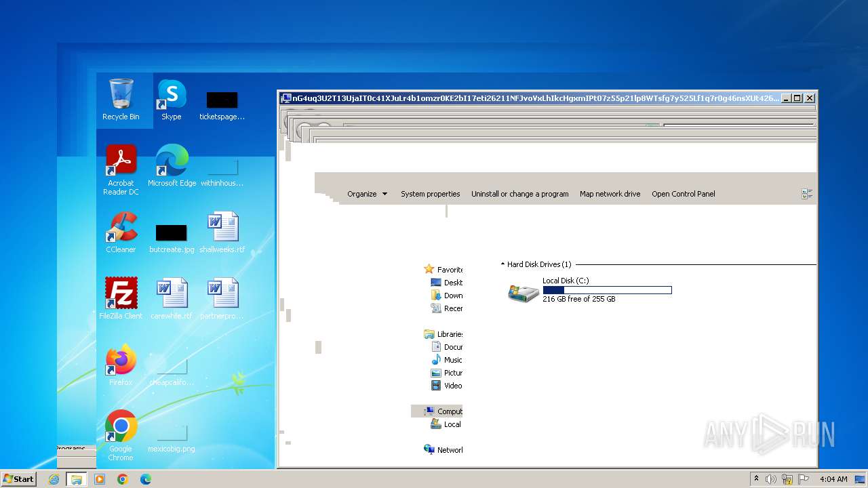Image resolution: width=868 pixels, height=488 pixels.
Task: Select Local Disk under Computer in the sidebar
Action: [447, 424]
